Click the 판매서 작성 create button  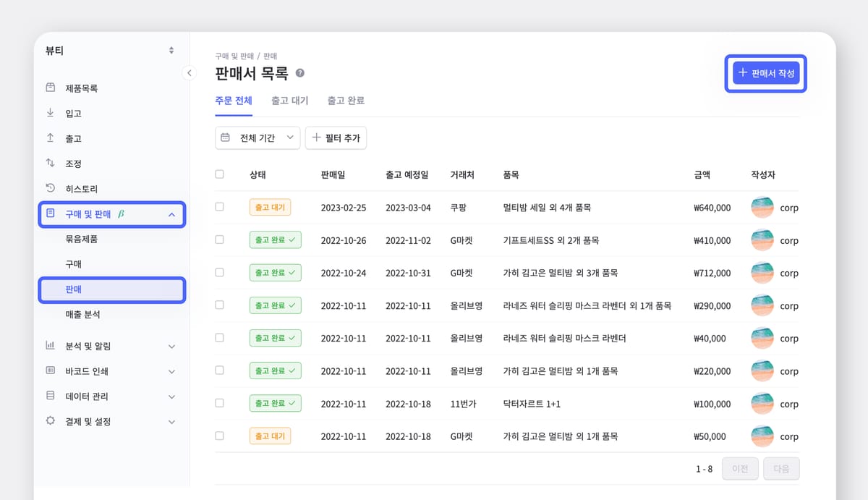tap(765, 74)
